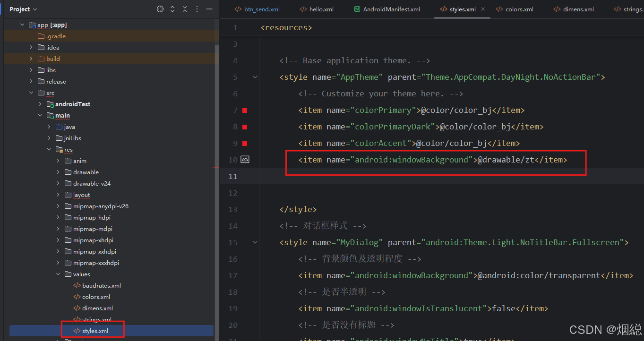The height and width of the screenshot is (341, 644).
Task: Click the MyDialog style name on line 15
Action: point(359,242)
